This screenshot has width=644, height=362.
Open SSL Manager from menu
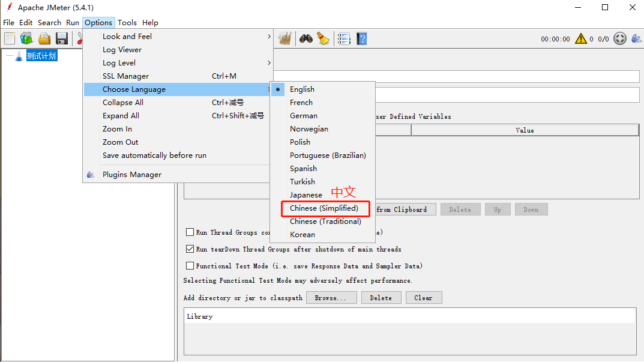pyautogui.click(x=178, y=76)
